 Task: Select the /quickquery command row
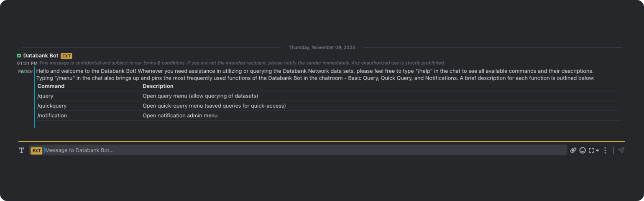pyautogui.click(x=52, y=106)
